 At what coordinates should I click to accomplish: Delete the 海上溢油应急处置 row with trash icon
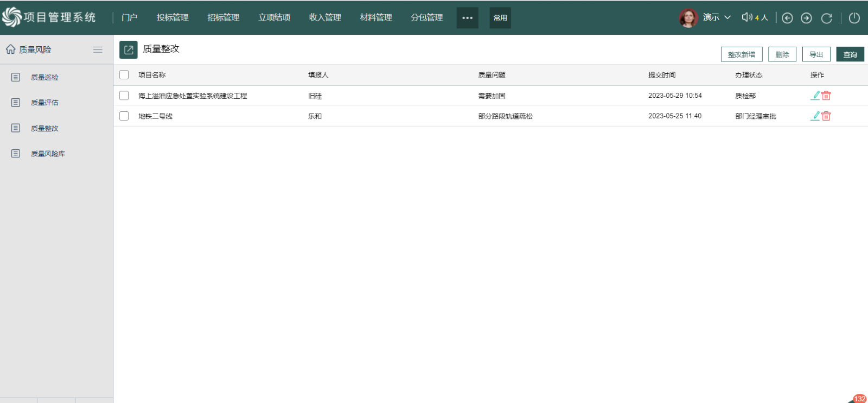[x=826, y=96]
